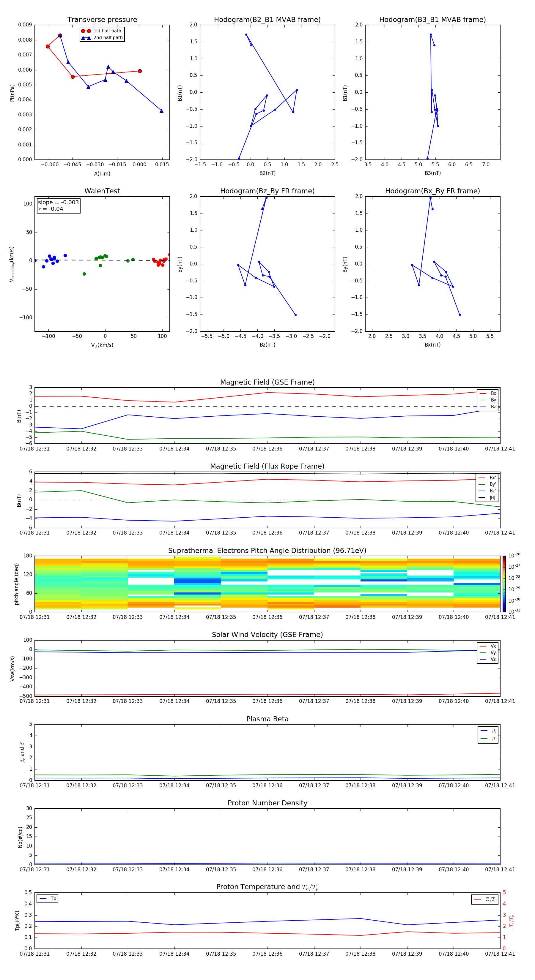Viewport: 535px width, 980px height.
Task: Select the Bx entry in the GSE legend
Action: click(x=488, y=393)
